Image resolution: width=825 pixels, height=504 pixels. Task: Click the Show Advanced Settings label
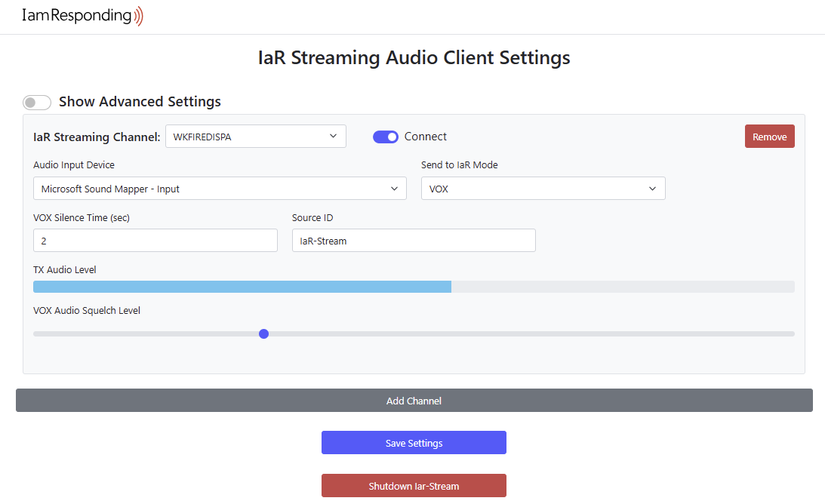point(140,102)
